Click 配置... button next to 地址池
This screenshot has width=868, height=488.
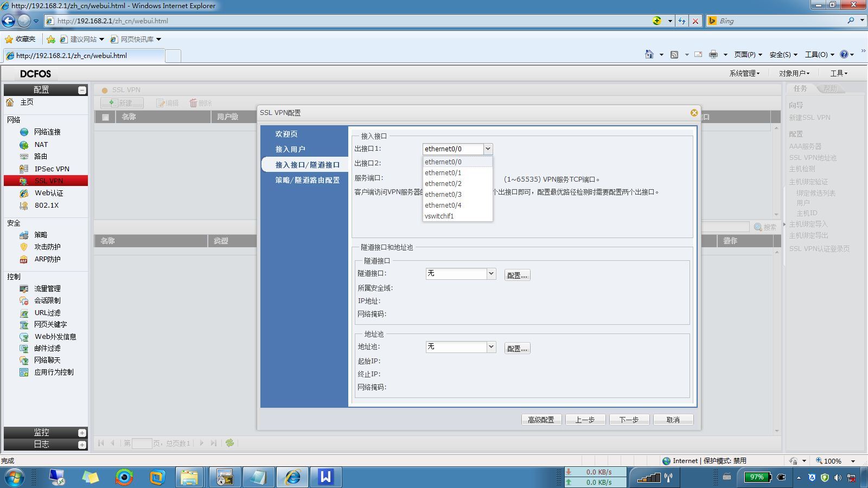[517, 349]
